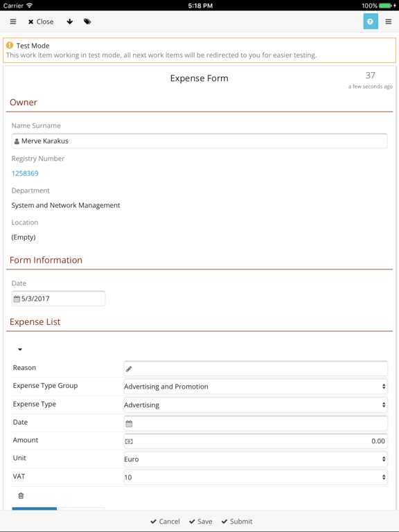Open the tags icon

click(x=87, y=21)
